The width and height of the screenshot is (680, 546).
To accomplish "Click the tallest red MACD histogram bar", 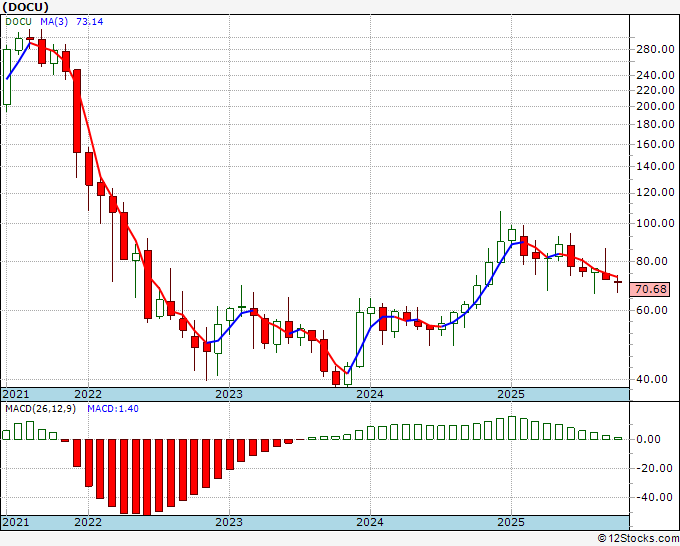I will 147,477.
